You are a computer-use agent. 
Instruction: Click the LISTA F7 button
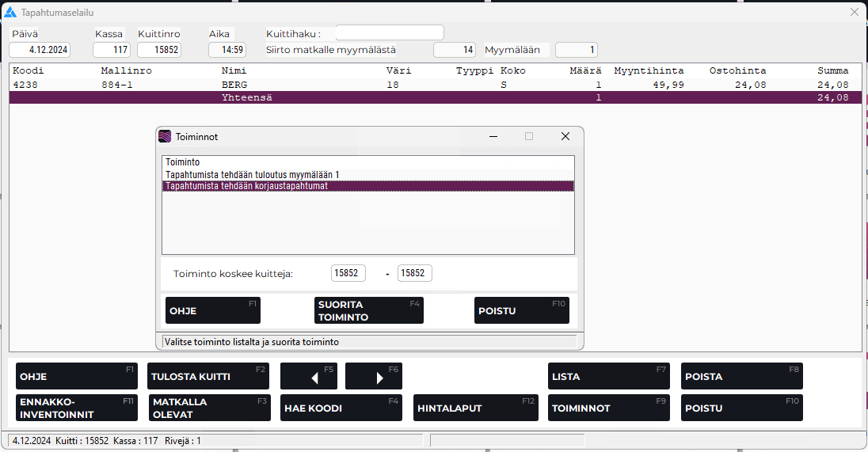[608, 377]
